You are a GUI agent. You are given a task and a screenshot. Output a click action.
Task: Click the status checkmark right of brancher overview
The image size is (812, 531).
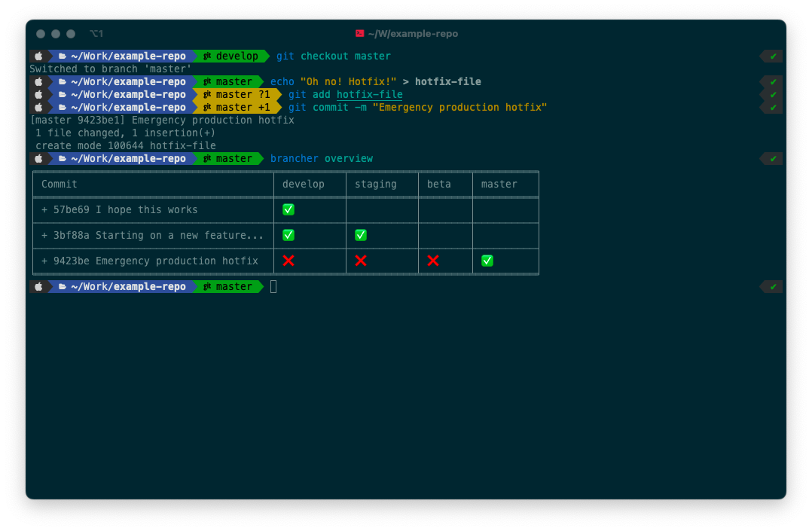(773, 159)
